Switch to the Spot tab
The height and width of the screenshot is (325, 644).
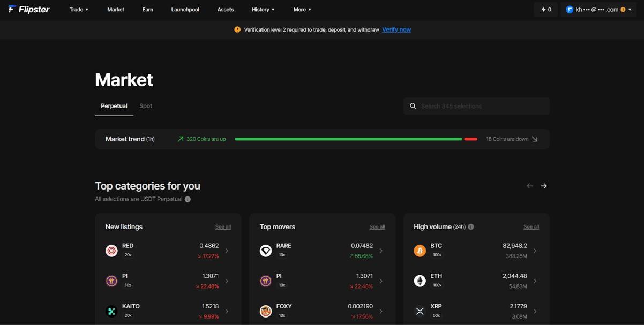pyautogui.click(x=146, y=106)
